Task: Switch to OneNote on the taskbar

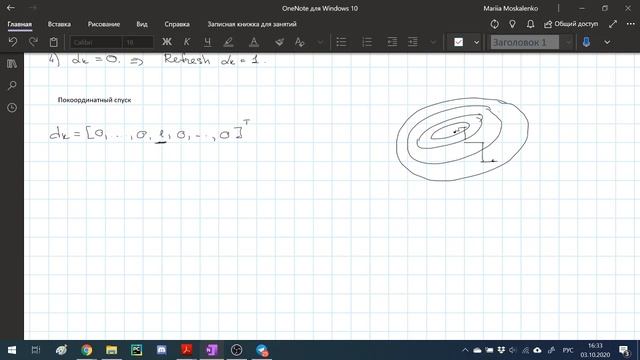Action: (212, 350)
